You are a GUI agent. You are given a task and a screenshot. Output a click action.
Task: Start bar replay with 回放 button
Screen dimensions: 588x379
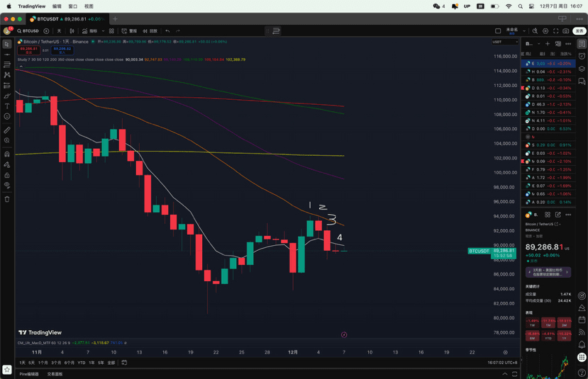pyautogui.click(x=150, y=31)
